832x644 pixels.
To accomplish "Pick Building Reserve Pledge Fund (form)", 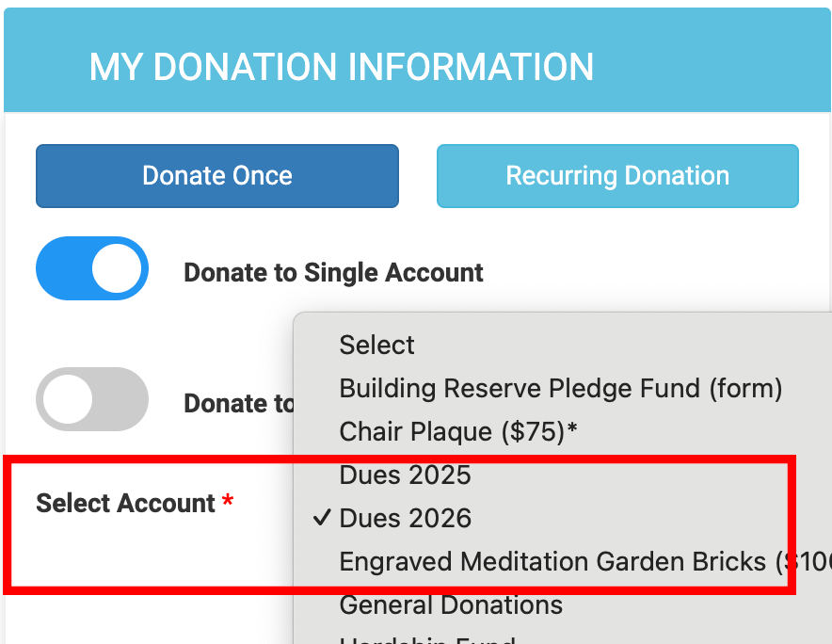I will [x=561, y=388].
